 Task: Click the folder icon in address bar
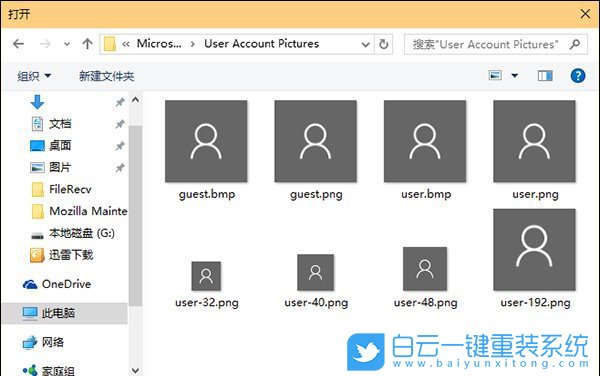pos(110,44)
